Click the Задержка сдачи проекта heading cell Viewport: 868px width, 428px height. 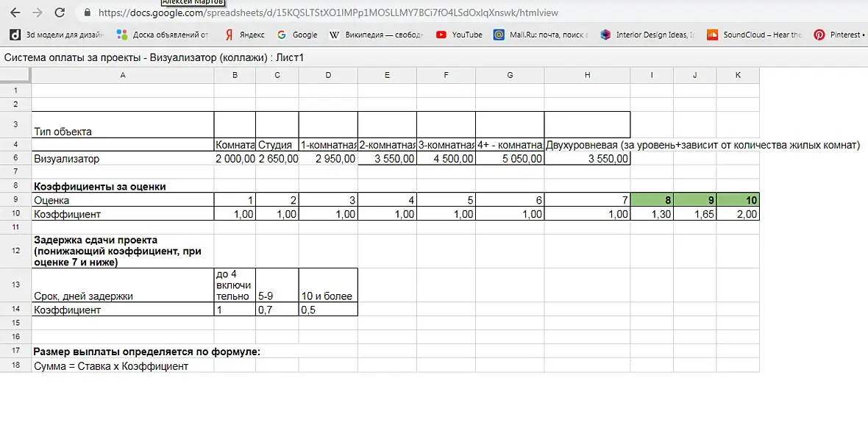click(122, 251)
